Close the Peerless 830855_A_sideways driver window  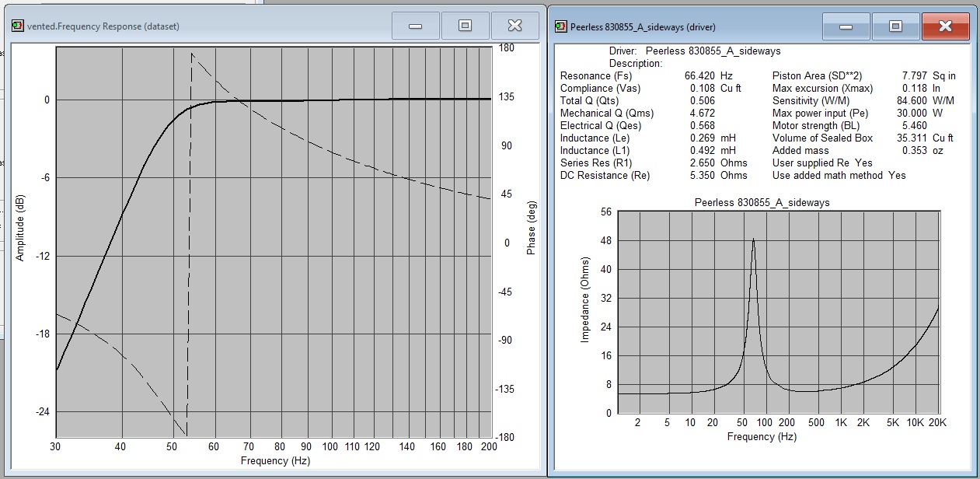(x=946, y=26)
